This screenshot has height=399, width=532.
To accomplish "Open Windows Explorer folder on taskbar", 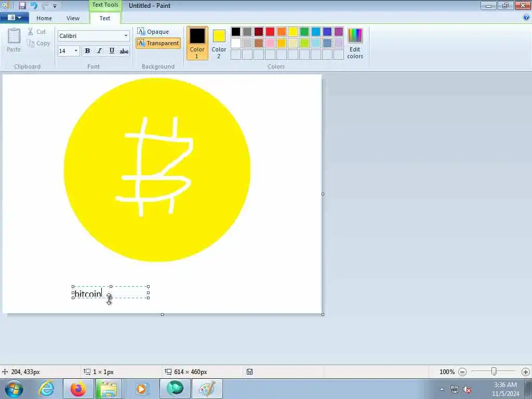I will (x=108, y=389).
